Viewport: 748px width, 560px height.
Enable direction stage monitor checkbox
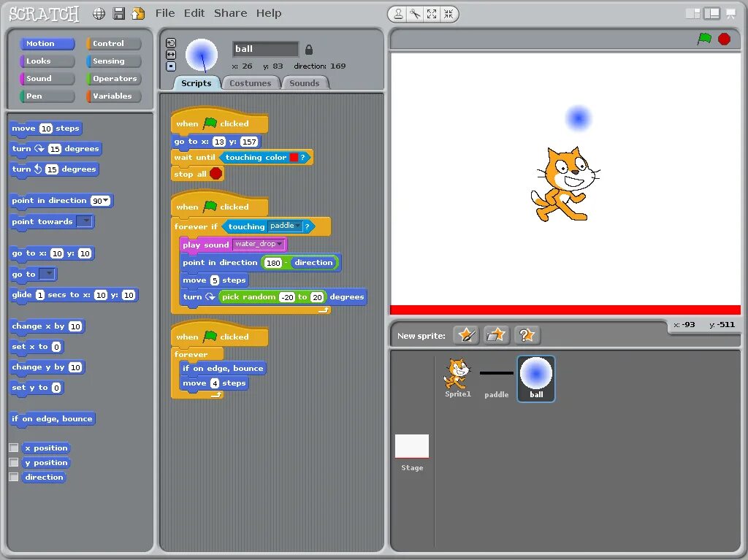(x=14, y=477)
